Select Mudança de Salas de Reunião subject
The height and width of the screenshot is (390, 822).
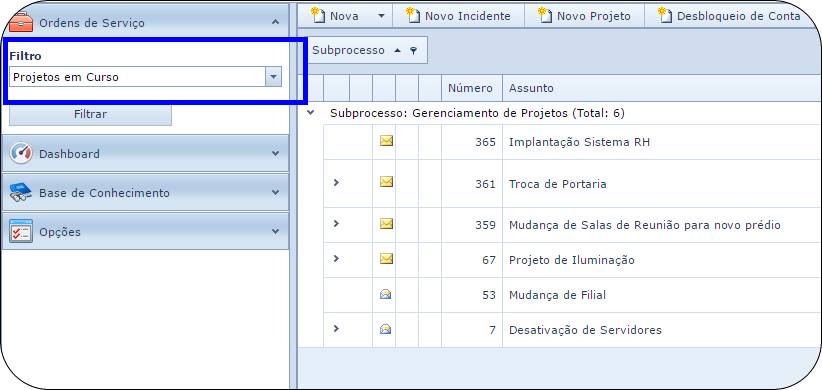(645, 225)
